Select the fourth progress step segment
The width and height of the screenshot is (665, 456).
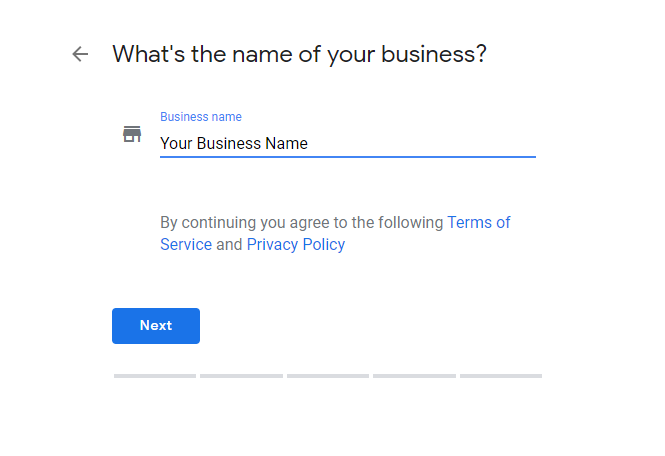[414, 376]
